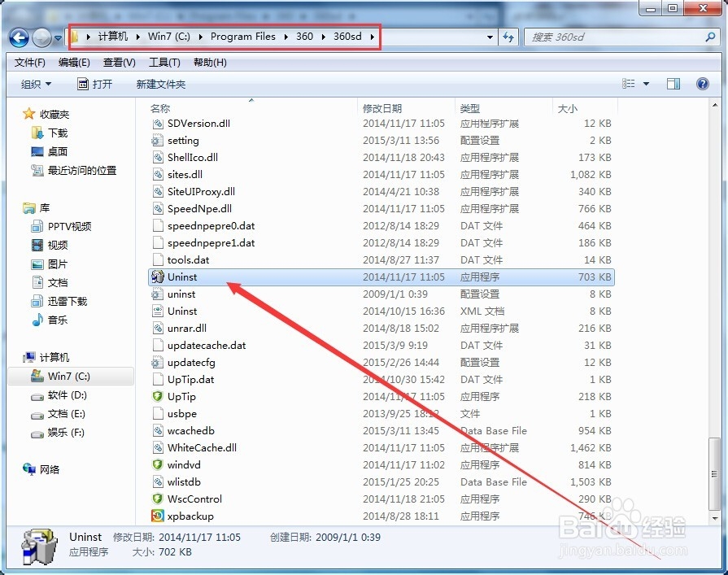Click the magnifier search icon

[x=710, y=37]
